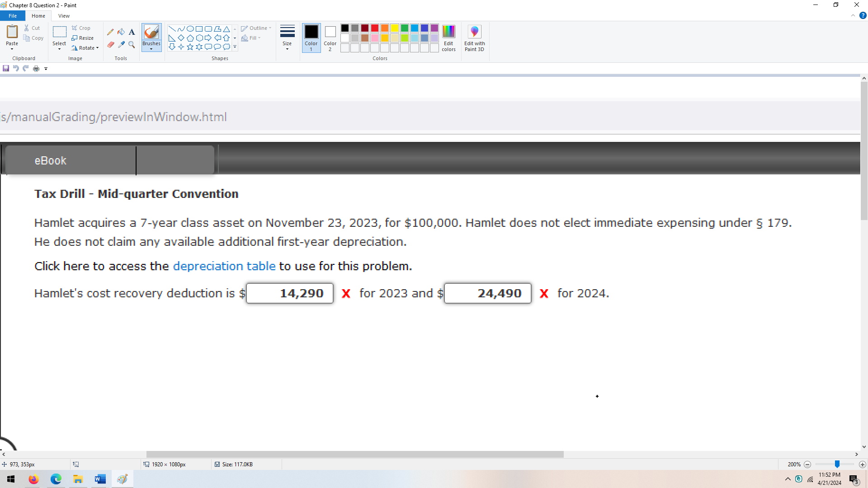The image size is (868, 488).
Task: Open the Size thickness dropdown
Action: tap(287, 38)
